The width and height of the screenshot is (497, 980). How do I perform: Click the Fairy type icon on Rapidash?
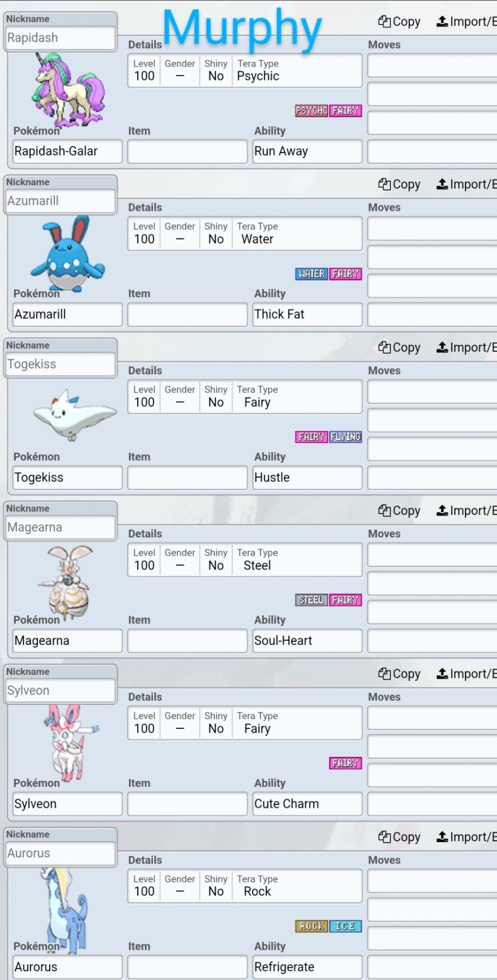[x=345, y=111]
